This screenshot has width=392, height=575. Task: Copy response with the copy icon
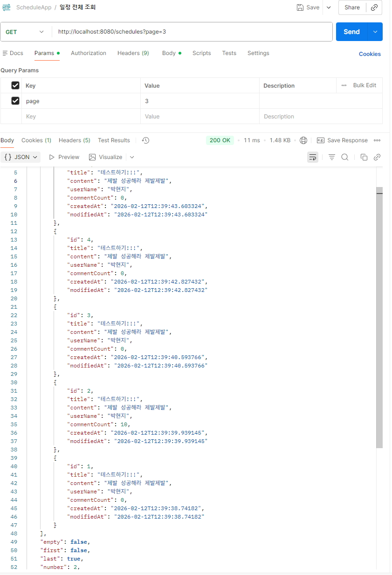[364, 157]
